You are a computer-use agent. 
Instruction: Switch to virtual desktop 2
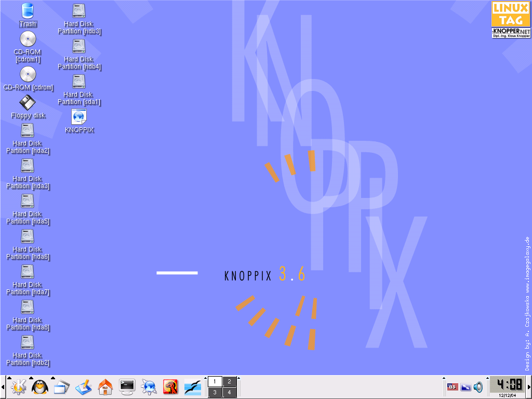coord(229,381)
